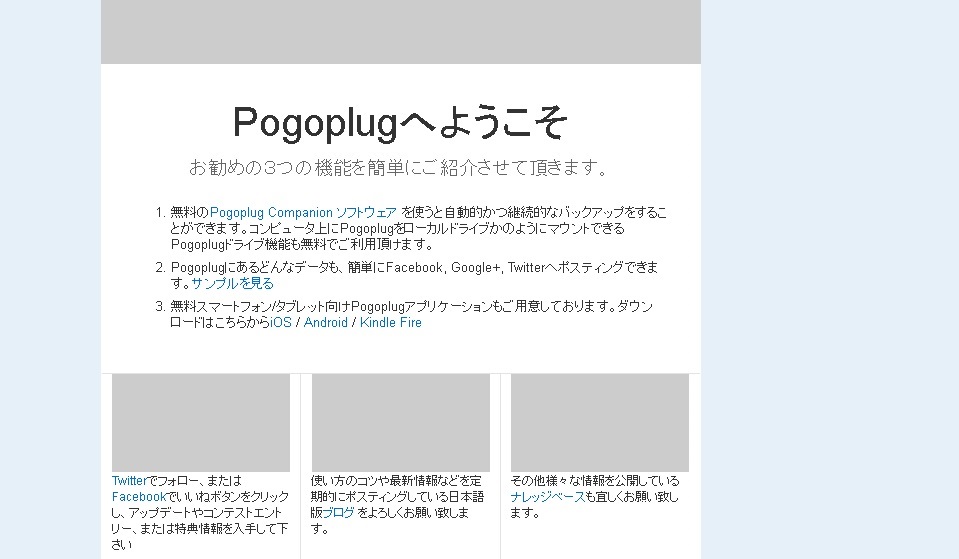Click the text 使い方のコツや最新情報などを定
The image size is (959, 559).
click(396, 481)
